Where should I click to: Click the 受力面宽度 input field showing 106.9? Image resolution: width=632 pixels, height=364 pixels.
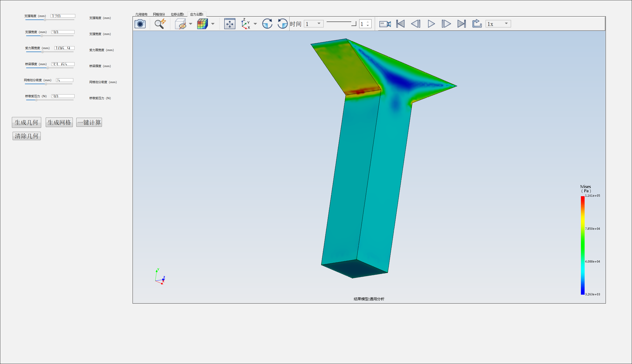[64, 48]
